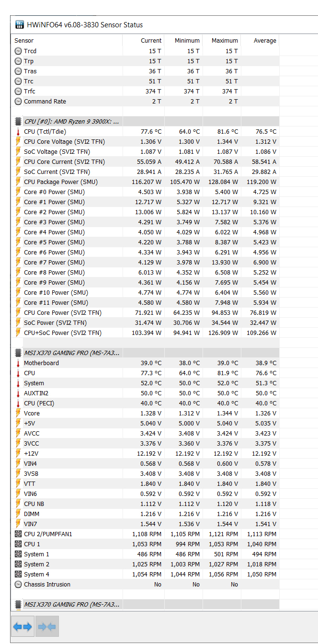Click lightning icon beside Vcore
318x644 pixels.
(18, 413)
